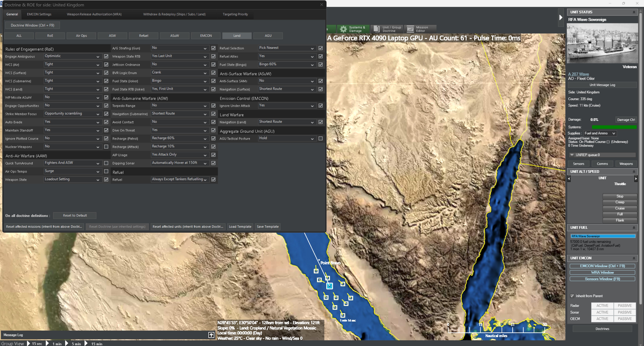
Task: Toggle AGU Tactical Posture checkbox
Action: click(x=321, y=139)
